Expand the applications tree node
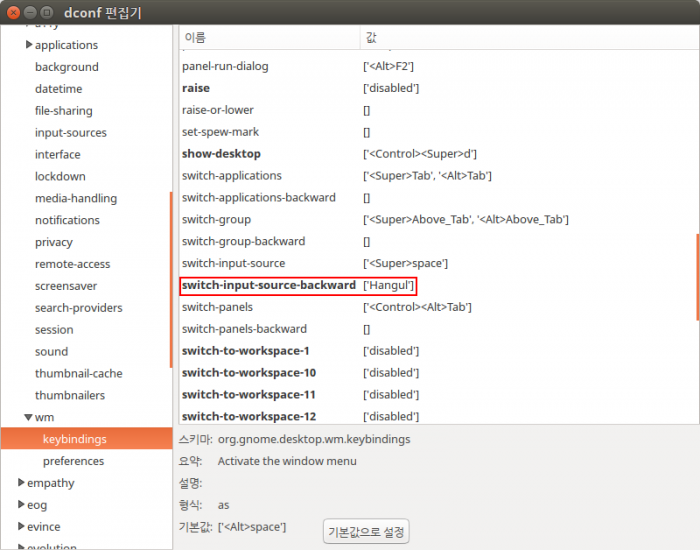This screenshot has width=700, height=550. pyautogui.click(x=29, y=45)
